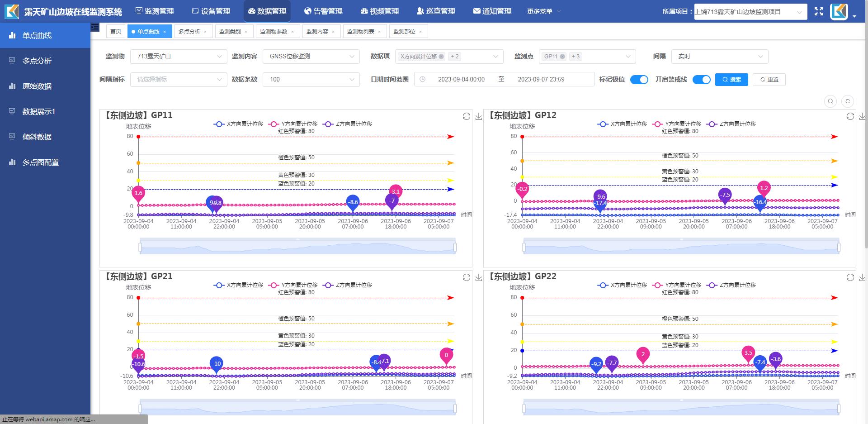Open 告警管理 in the top menu
The height and width of the screenshot is (424, 868).
point(323,11)
